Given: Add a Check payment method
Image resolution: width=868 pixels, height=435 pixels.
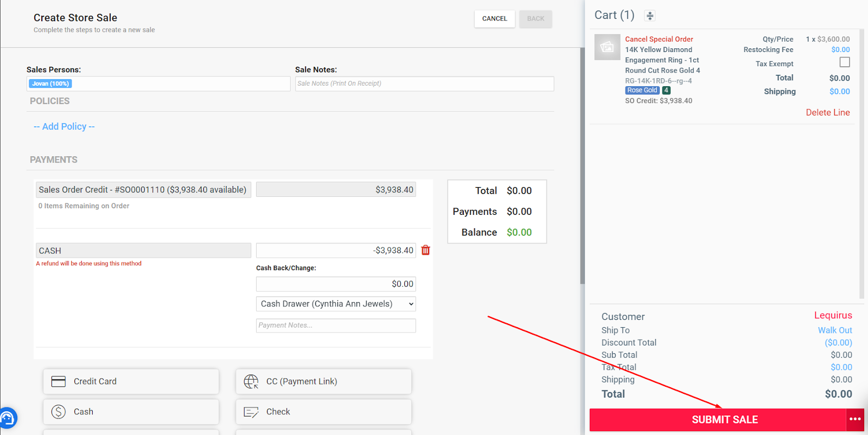Looking at the screenshot, I should coord(323,412).
